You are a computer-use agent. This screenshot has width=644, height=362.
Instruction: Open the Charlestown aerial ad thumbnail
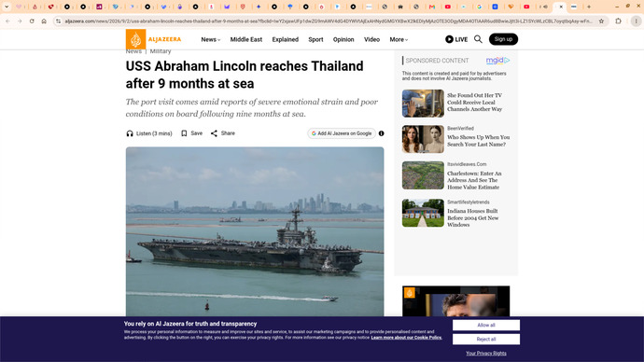click(423, 175)
